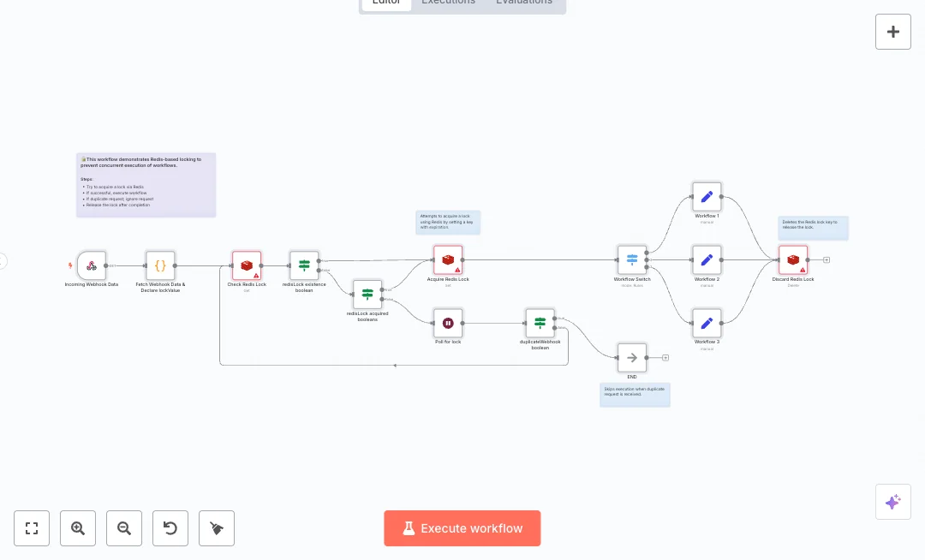This screenshot has height=560, width=925.
Task: Click the tidy-up broom icon
Action: pos(217,528)
